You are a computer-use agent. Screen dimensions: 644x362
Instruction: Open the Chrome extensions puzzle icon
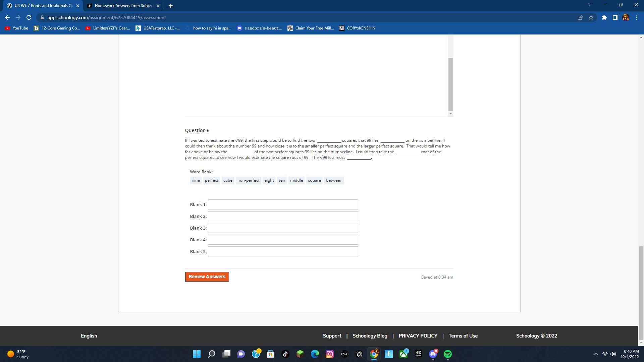pyautogui.click(x=604, y=17)
